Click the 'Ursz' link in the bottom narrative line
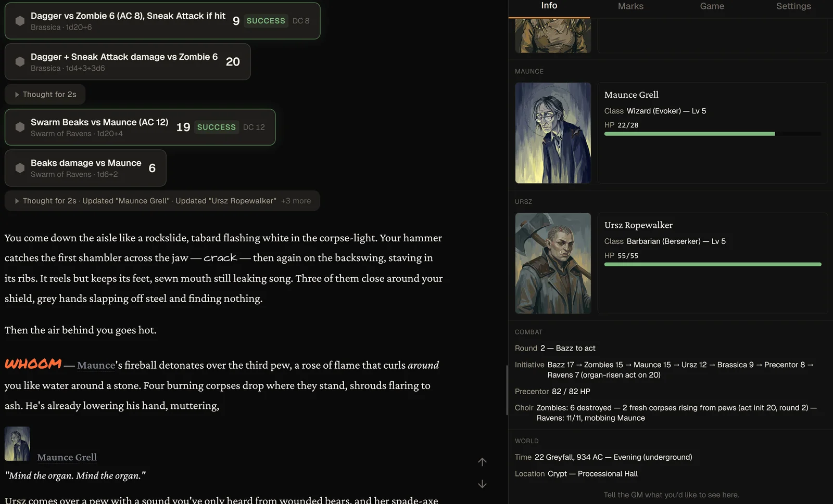833x504 pixels. [x=15, y=500]
